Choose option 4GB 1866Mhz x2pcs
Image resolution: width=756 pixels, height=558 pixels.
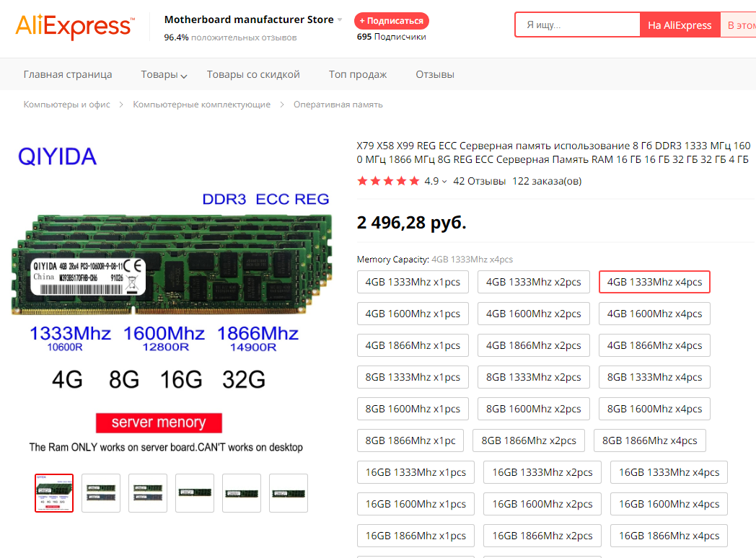click(x=534, y=345)
